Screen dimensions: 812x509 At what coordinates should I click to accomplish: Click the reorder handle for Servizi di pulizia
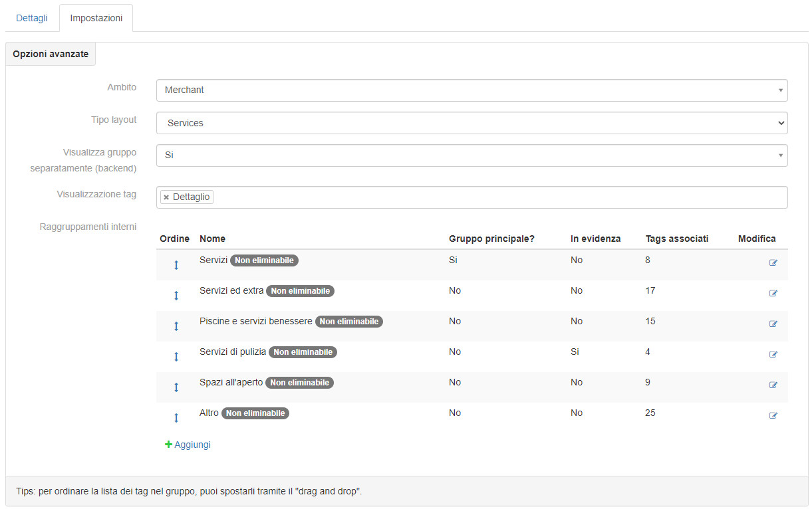176,357
